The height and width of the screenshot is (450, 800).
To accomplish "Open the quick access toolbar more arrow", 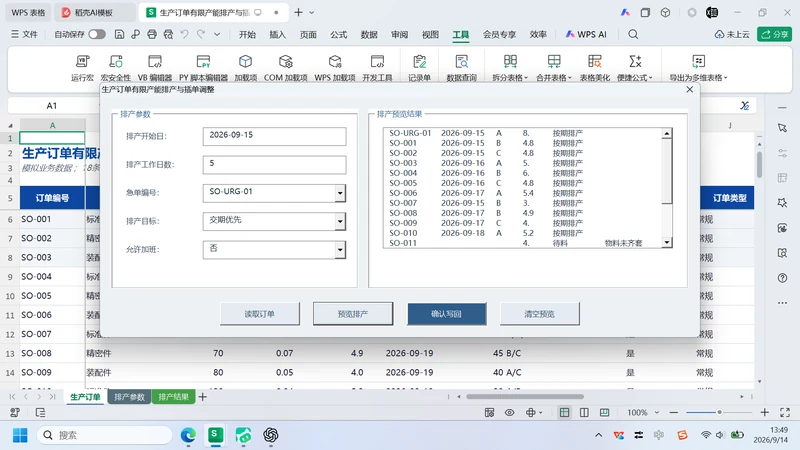I will pos(217,34).
